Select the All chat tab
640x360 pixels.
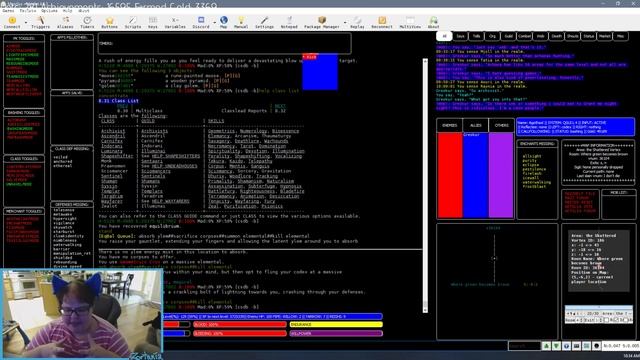pyautogui.click(x=444, y=36)
